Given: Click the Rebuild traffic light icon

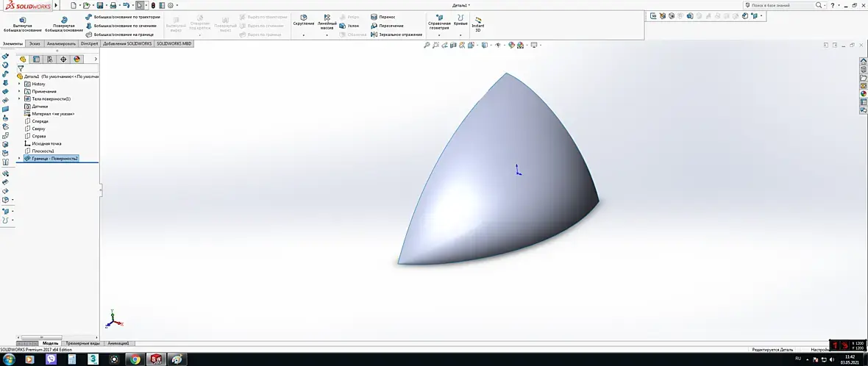Looking at the screenshot, I should tap(153, 6).
